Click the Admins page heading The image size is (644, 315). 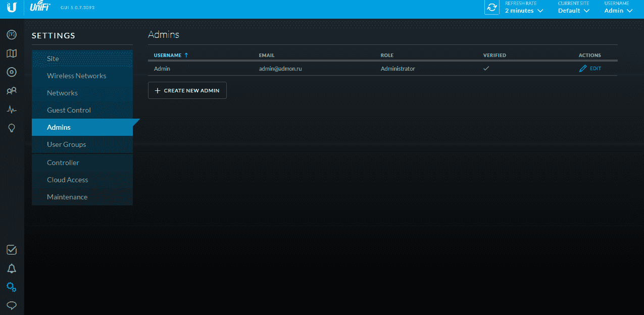(164, 34)
